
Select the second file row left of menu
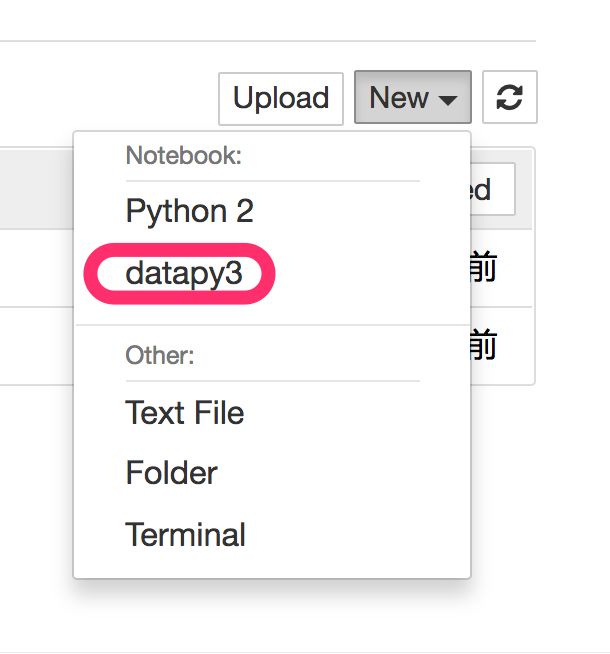[37, 346]
